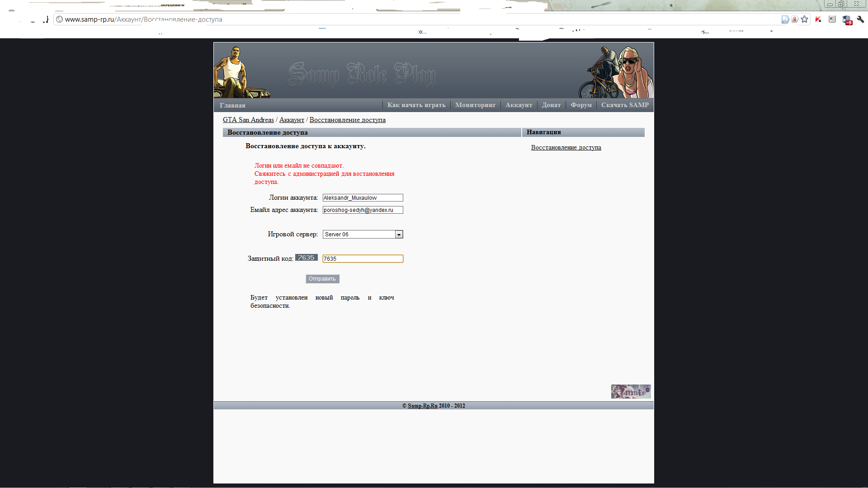Click the security code input field
This screenshot has width=868, height=488.
point(363,259)
